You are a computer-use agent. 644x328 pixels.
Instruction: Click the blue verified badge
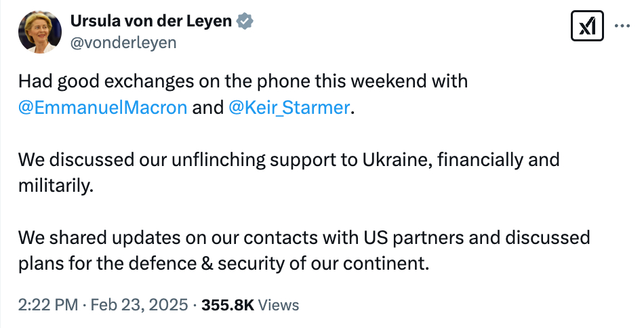(x=245, y=21)
